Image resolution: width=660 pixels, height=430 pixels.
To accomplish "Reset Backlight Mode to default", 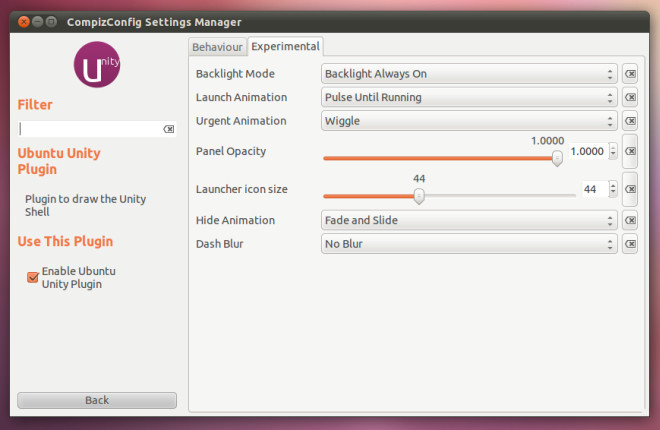I will click(x=630, y=74).
